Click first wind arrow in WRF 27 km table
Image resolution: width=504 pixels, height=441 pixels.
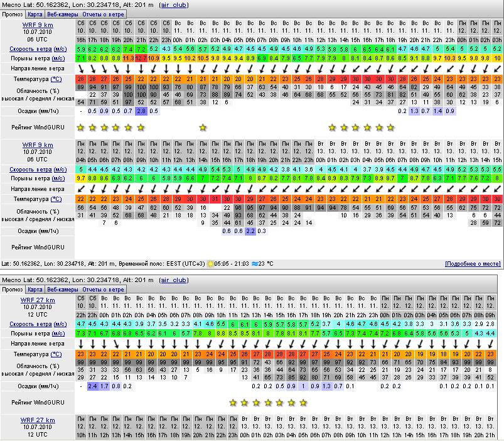click(x=81, y=344)
